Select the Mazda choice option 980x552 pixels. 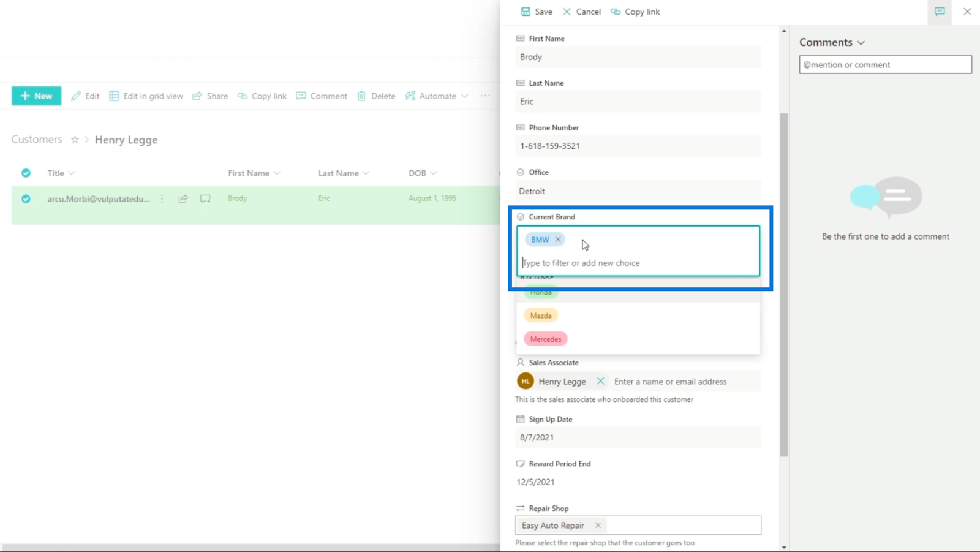[541, 316]
